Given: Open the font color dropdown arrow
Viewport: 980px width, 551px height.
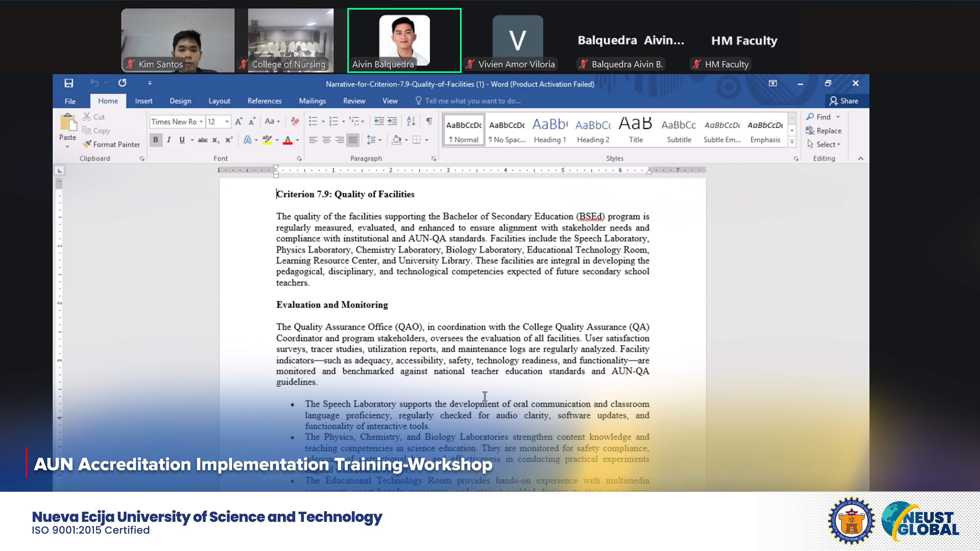Looking at the screenshot, I should tap(298, 140).
